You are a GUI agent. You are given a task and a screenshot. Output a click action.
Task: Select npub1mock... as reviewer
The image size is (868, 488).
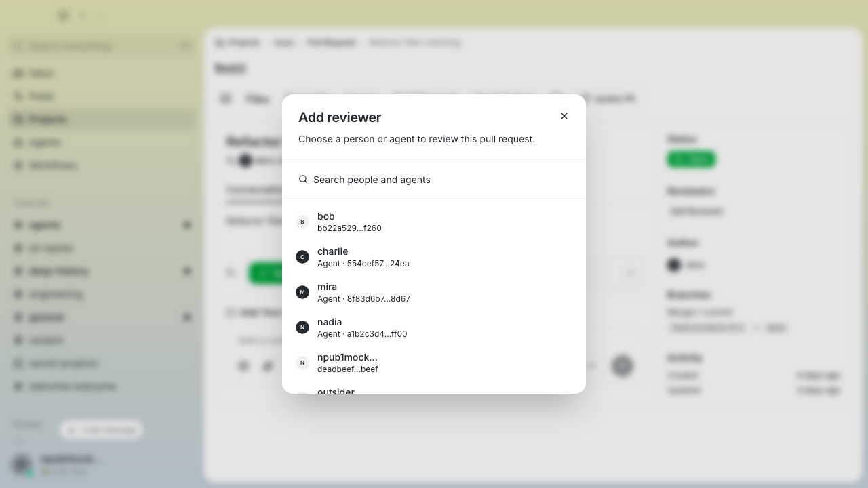pyautogui.click(x=434, y=363)
